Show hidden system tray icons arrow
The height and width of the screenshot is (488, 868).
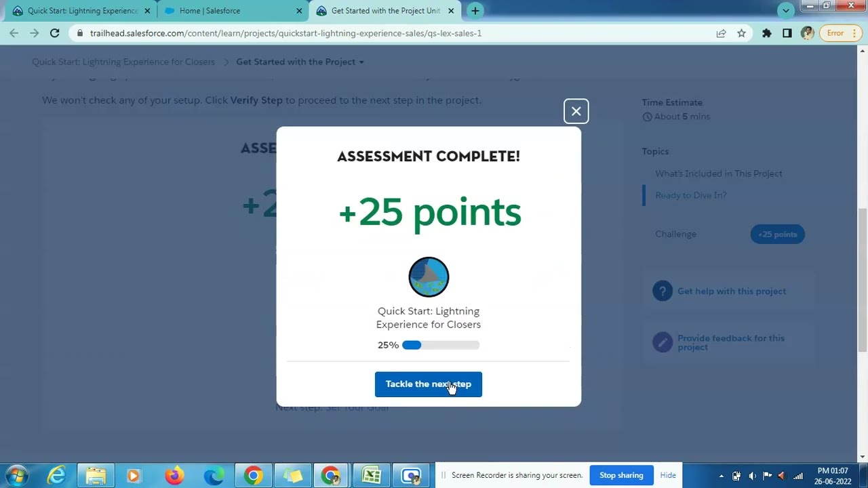point(721,476)
